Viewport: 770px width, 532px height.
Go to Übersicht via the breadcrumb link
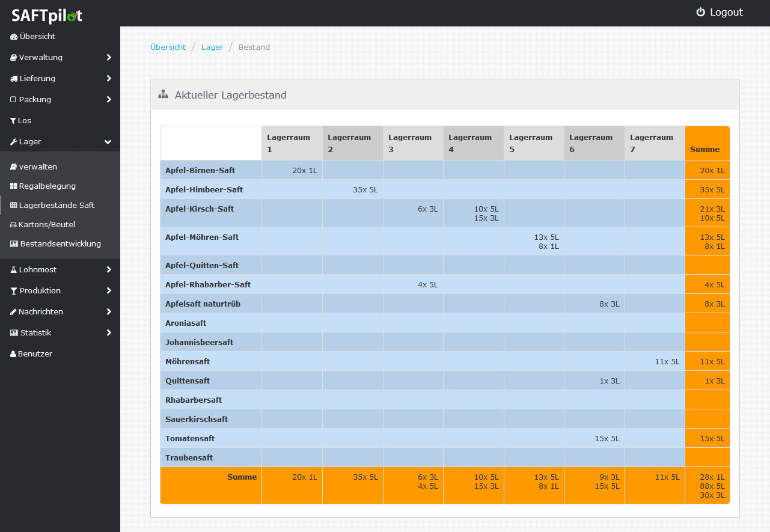tap(168, 47)
